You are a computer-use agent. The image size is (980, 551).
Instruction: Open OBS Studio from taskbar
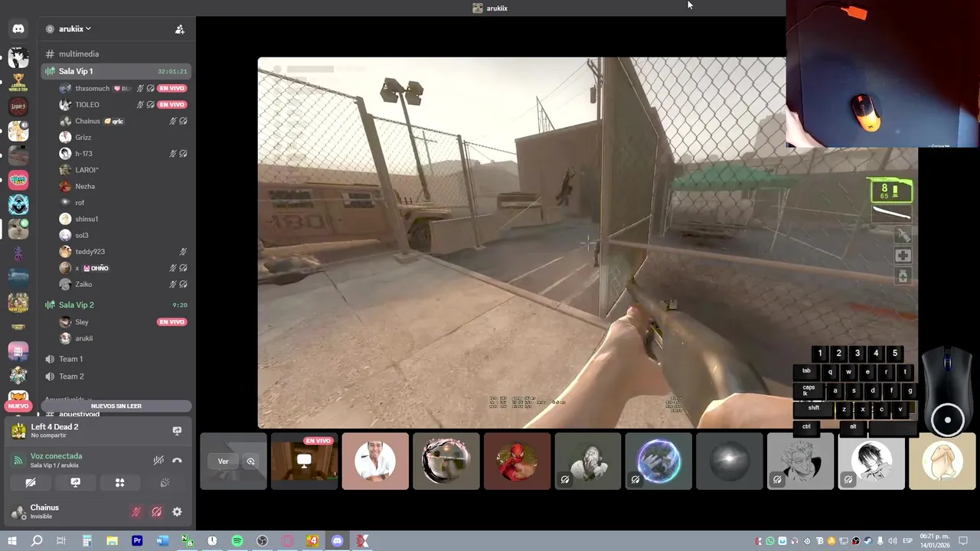[263, 541]
